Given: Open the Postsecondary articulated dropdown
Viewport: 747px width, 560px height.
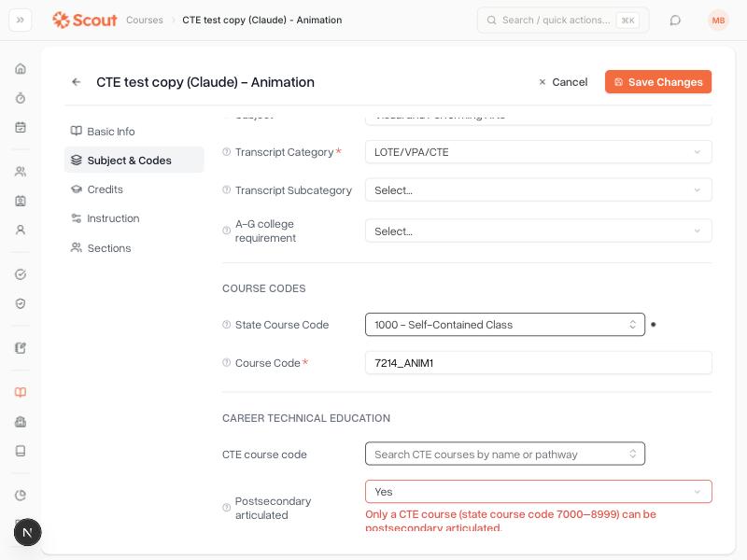Looking at the screenshot, I should pyautogui.click(x=539, y=492).
